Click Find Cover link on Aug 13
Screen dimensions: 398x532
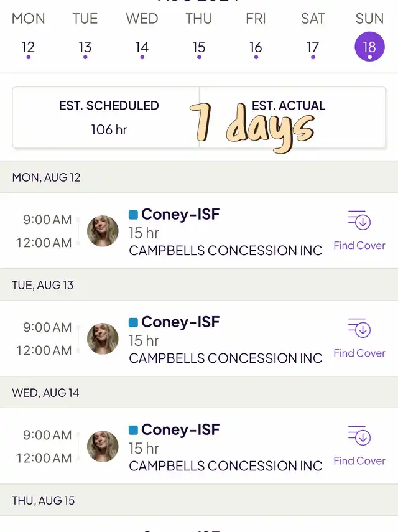[x=359, y=353]
